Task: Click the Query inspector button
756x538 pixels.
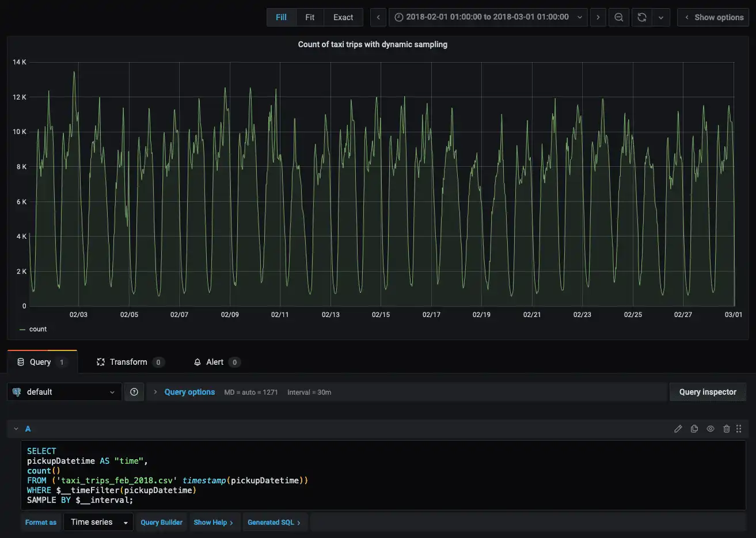Action: pyautogui.click(x=707, y=392)
